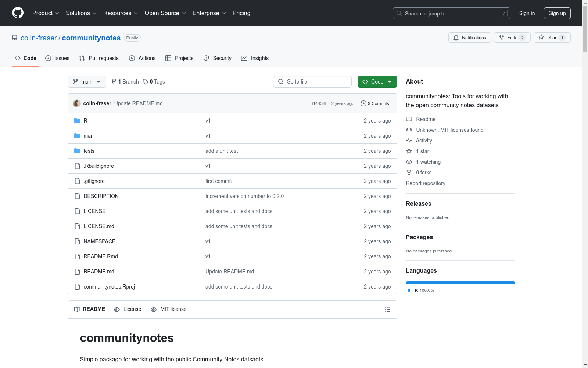Open the Pricing page link
This screenshot has width=588, height=368.
tap(241, 13)
